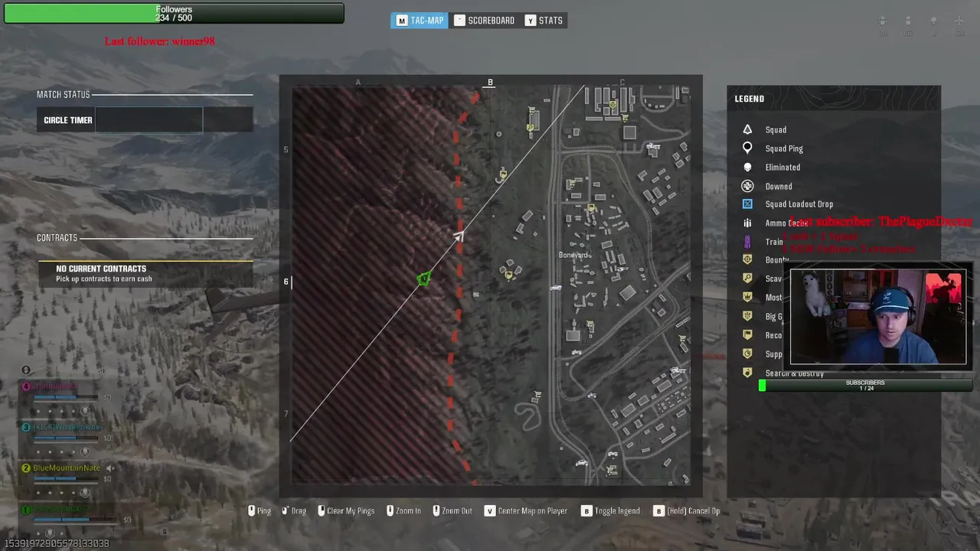Click the Eliminated skull legend icon
The image size is (980, 551).
(x=747, y=167)
